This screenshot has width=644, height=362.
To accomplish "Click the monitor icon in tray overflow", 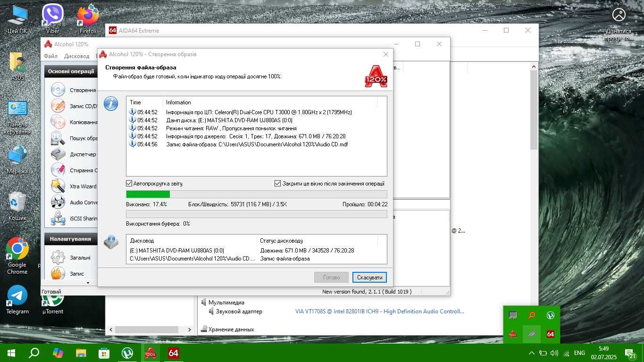I will [x=513, y=315].
